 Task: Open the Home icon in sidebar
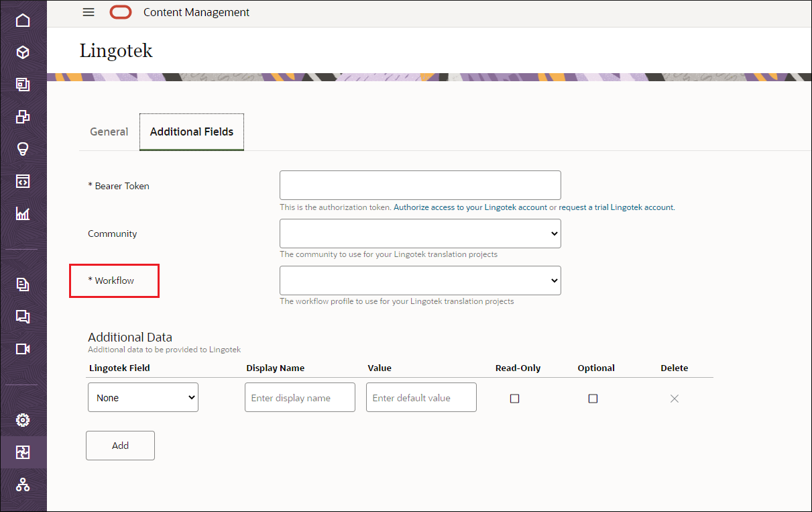tap(23, 20)
